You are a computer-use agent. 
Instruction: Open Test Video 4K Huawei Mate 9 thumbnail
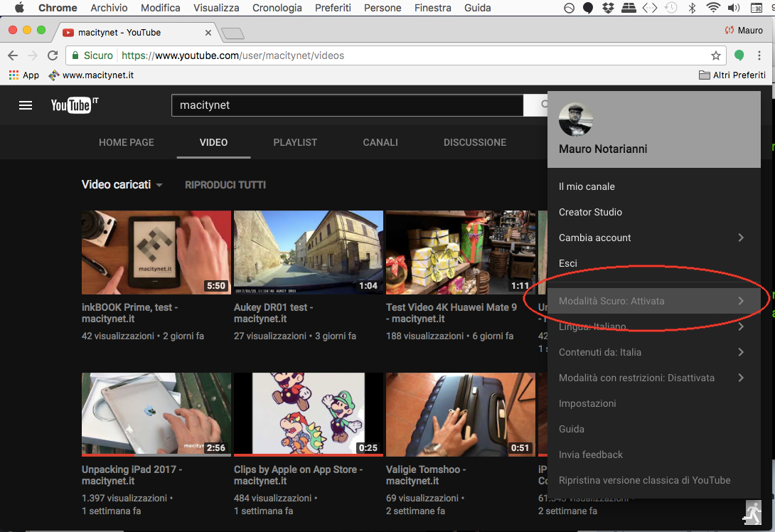click(x=461, y=252)
